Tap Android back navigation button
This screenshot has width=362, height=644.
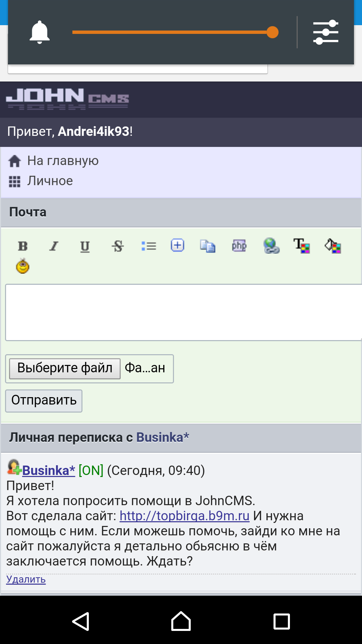[x=81, y=622]
